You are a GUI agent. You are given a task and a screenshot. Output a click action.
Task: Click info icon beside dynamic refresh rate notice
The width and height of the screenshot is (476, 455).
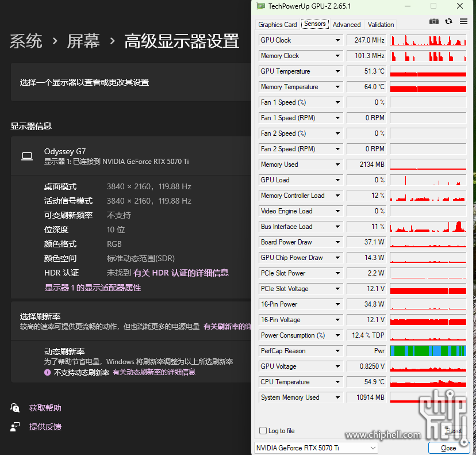pyautogui.click(x=47, y=372)
